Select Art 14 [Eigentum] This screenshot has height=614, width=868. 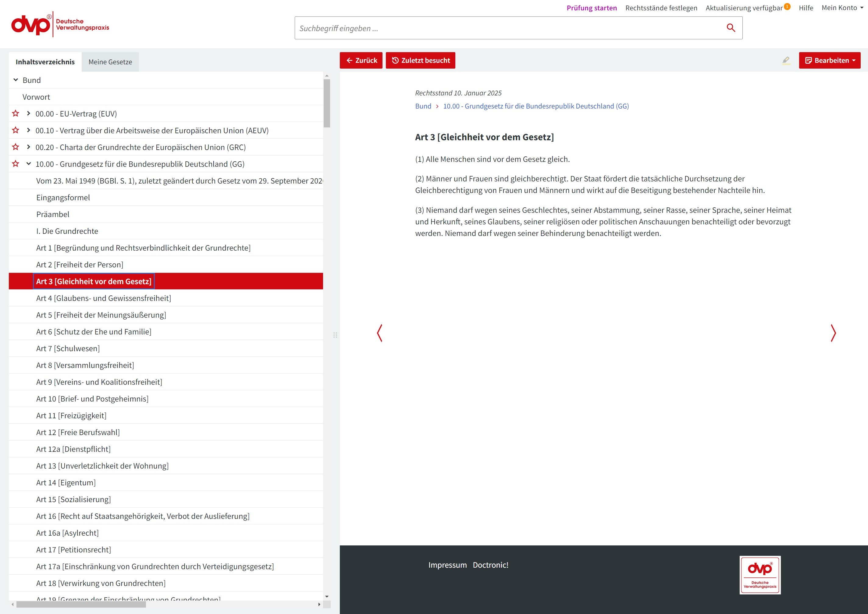click(x=66, y=482)
